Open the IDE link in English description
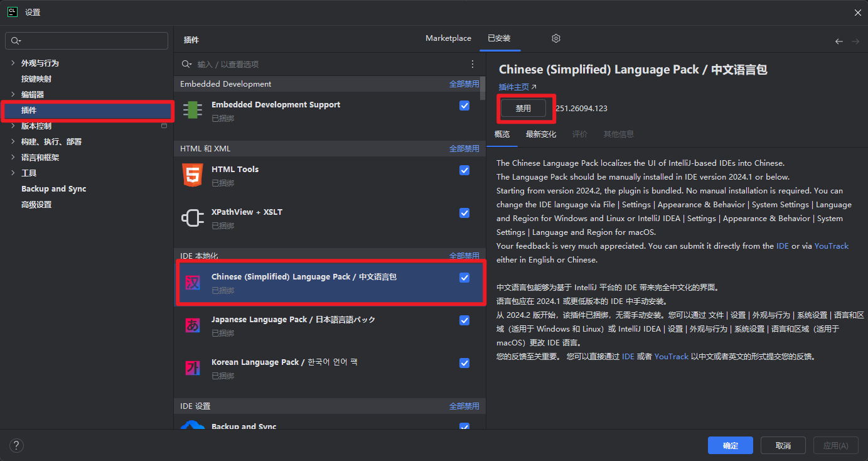868x461 pixels. point(783,246)
